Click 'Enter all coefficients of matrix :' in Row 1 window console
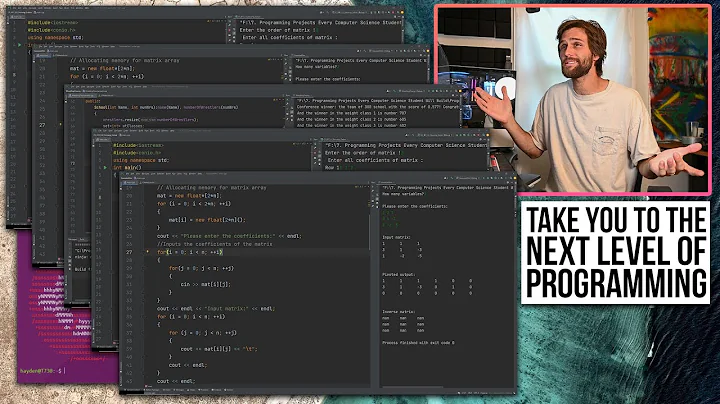The image size is (720, 404). tap(375, 160)
